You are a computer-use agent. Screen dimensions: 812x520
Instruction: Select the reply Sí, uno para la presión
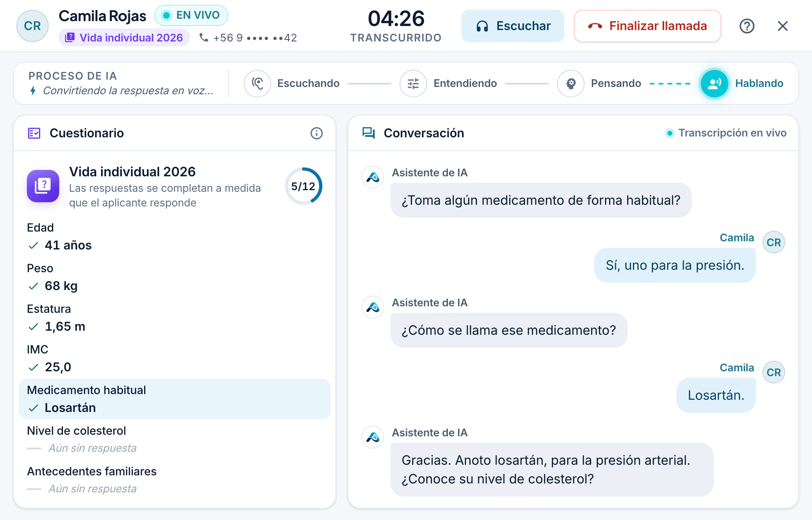[675, 265]
